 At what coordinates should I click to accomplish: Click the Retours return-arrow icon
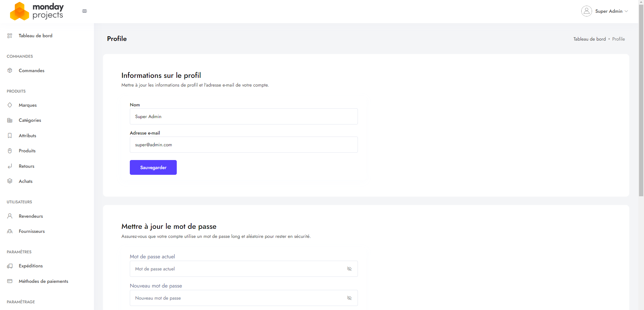(10, 166)
